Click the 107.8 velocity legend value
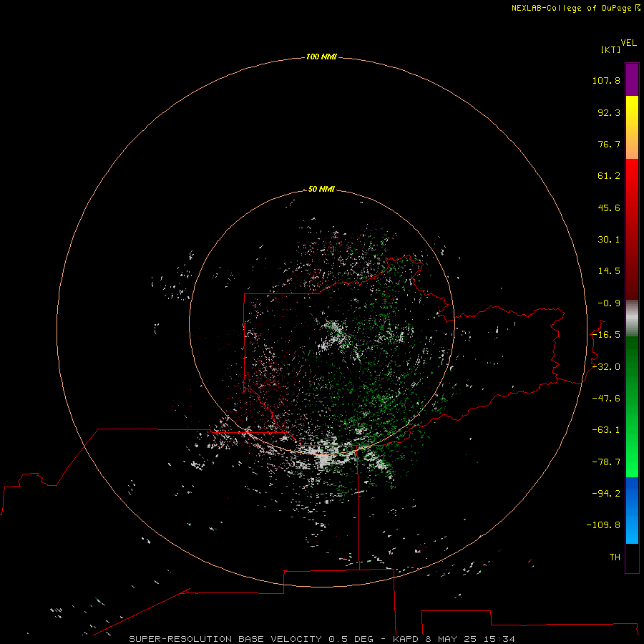 click(x=606, y=80)
